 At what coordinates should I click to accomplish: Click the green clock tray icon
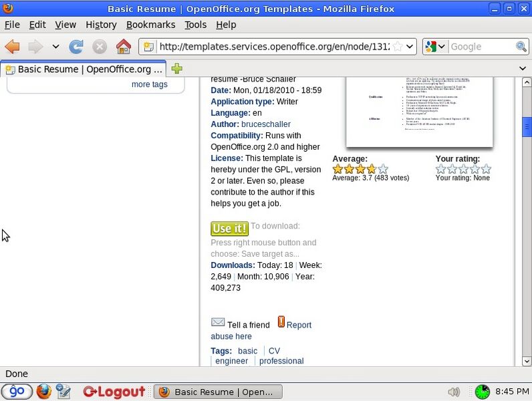pyautogui.click(x=482, y=392)
